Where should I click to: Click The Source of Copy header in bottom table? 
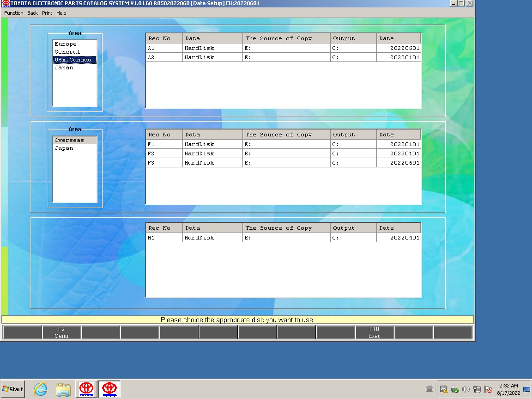point(286,228)
